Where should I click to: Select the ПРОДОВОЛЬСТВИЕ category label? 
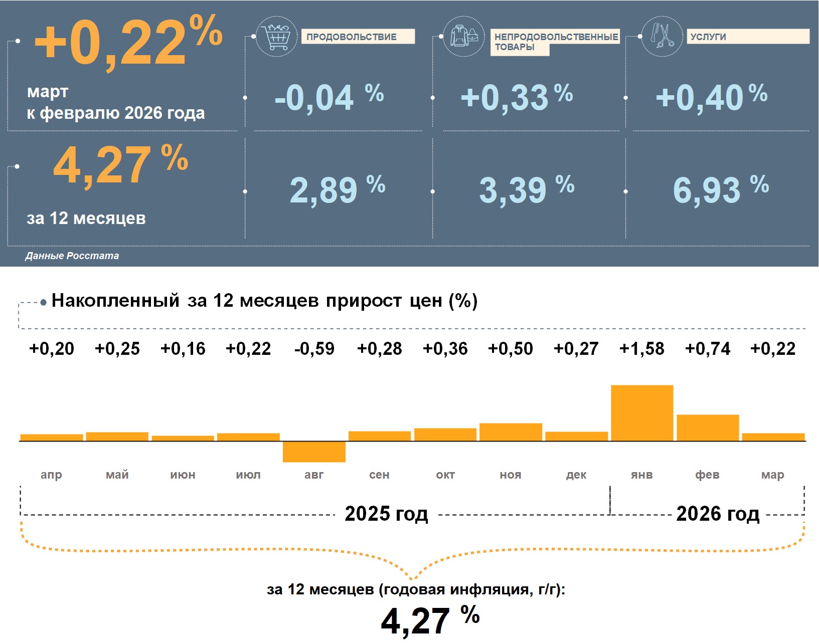[358, 37]
